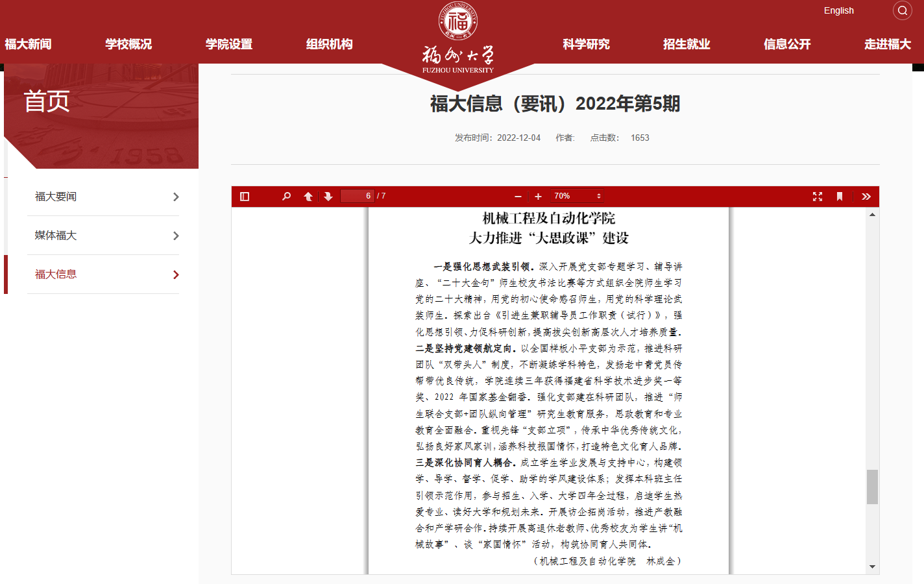The image size is (924, 584).
Task: Click the PDF vertical scrollbar thumb
Action: click(872, 487)
